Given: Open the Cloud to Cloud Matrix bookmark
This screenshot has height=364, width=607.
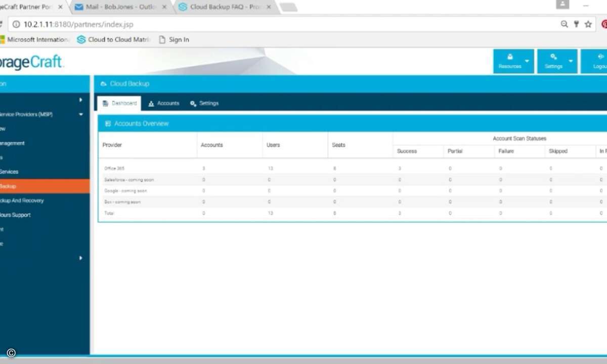Looking at the screenshot, I should [113, 39].
